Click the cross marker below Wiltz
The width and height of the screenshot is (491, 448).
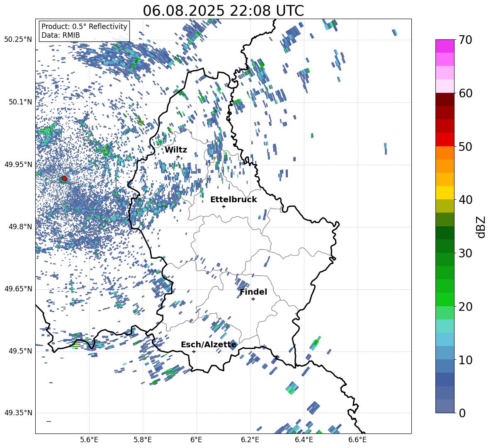(x=178, y=157)
